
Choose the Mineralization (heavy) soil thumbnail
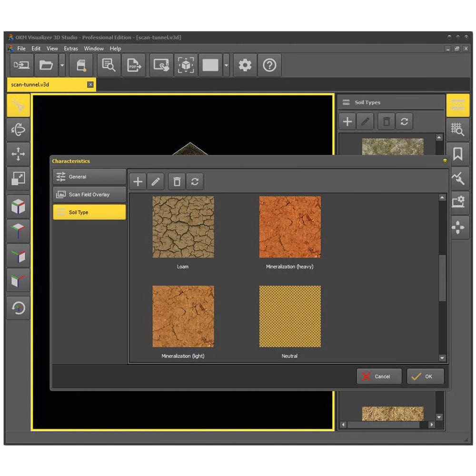[289, 227]
